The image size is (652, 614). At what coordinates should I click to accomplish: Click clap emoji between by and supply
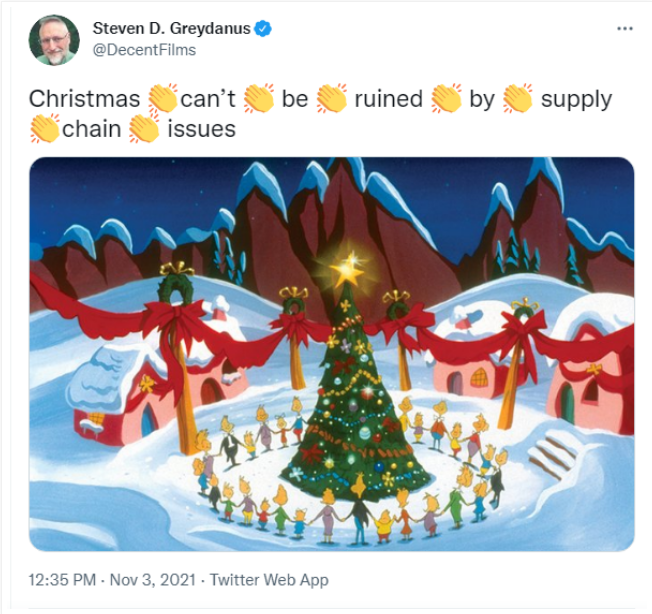517,99
